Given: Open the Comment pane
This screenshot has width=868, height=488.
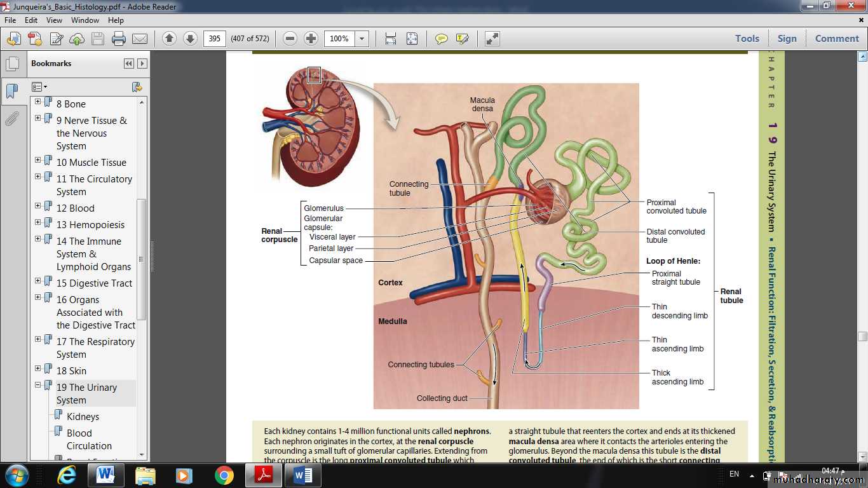Looking at the screenshot, I should click(x=836, y=39).
